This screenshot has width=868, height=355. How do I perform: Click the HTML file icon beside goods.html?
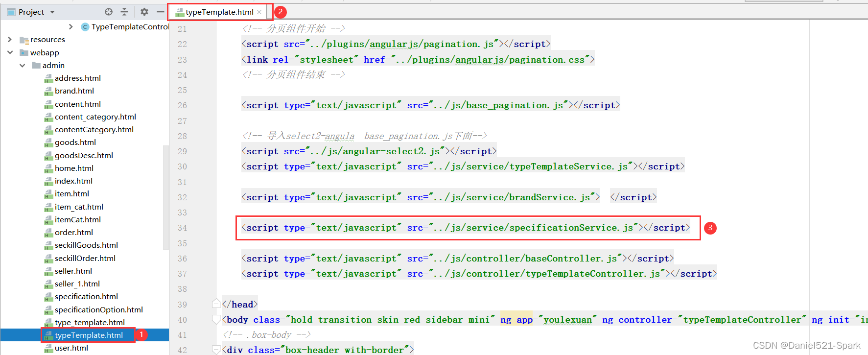(x=48, y=142)
